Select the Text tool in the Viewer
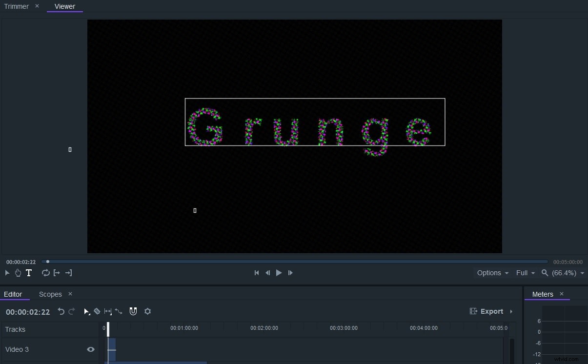 [x=29, y=273]
